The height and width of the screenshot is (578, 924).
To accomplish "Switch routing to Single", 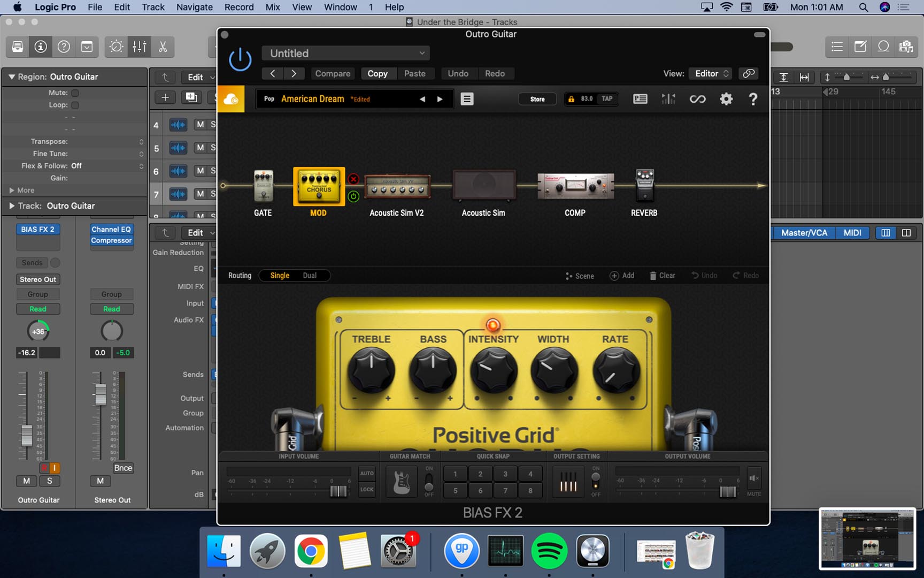I will [x=280, y=276].
